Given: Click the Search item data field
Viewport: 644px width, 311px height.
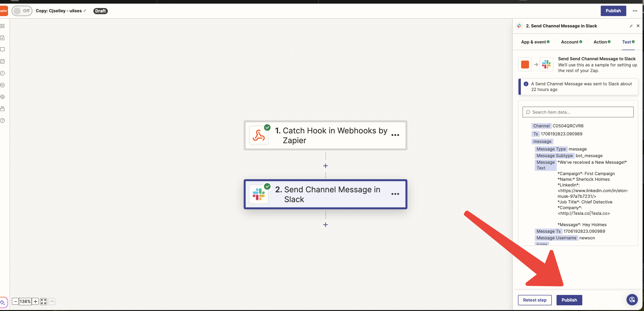Looking at the screenshot, I should pos(578,112).
